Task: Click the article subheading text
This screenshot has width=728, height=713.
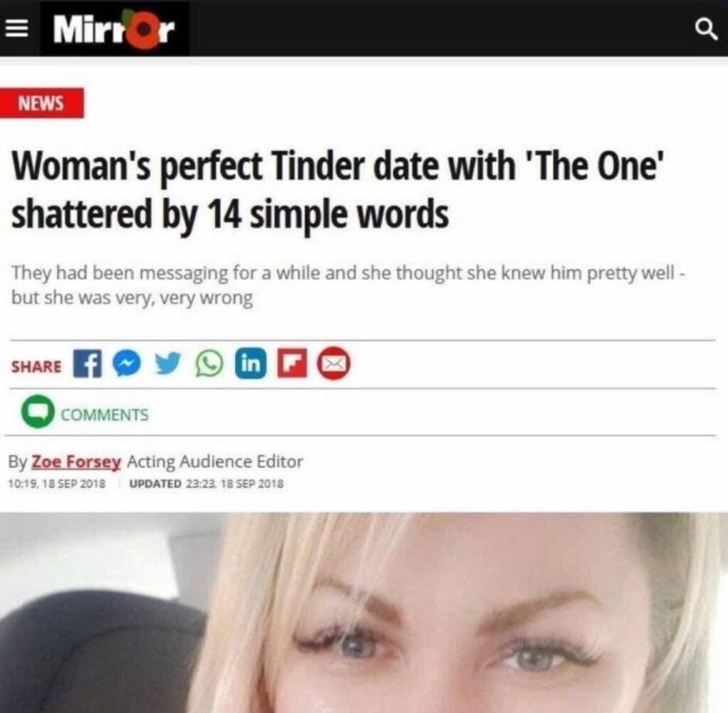Action: [x=349, y=285]
